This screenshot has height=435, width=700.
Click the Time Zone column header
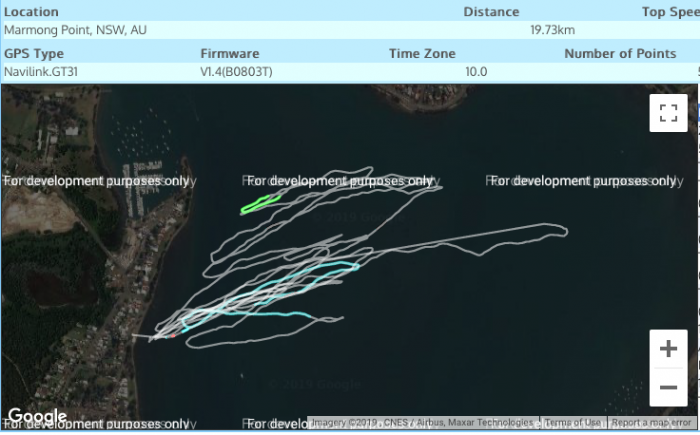[x=422, y=53]
